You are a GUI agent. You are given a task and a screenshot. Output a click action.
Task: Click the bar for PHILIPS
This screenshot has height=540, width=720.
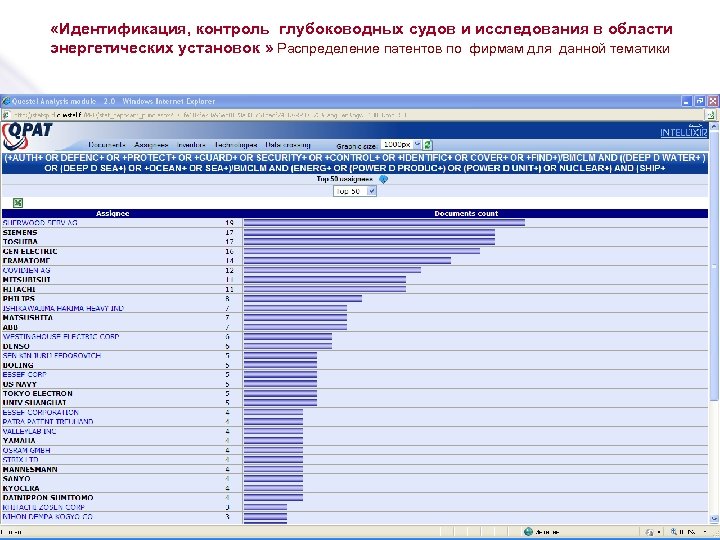[303, 298]
